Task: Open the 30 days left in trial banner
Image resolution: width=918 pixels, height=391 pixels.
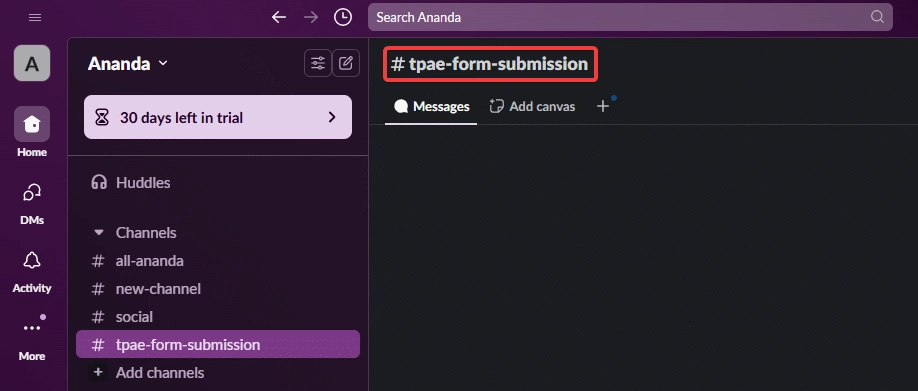Action: coord(218,117)
